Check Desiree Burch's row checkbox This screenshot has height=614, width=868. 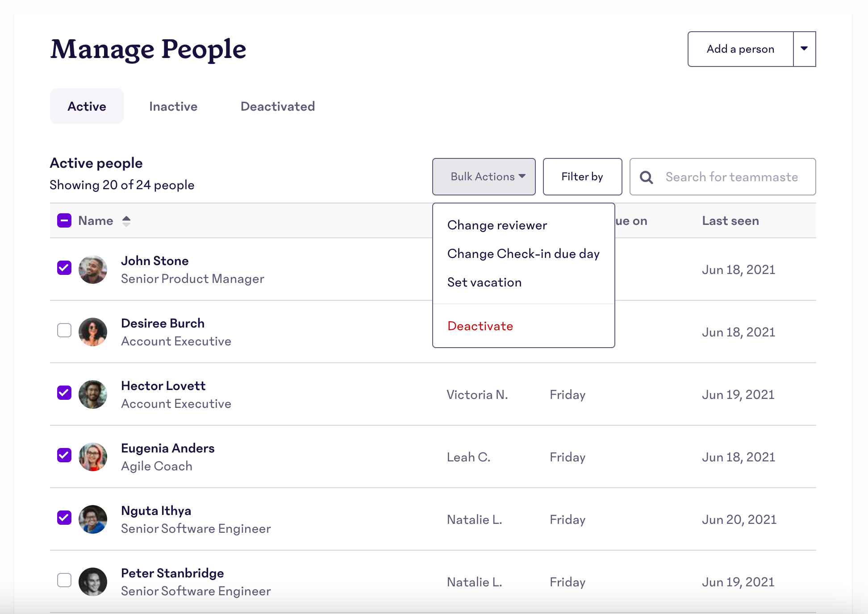click(x=64, y=330)
